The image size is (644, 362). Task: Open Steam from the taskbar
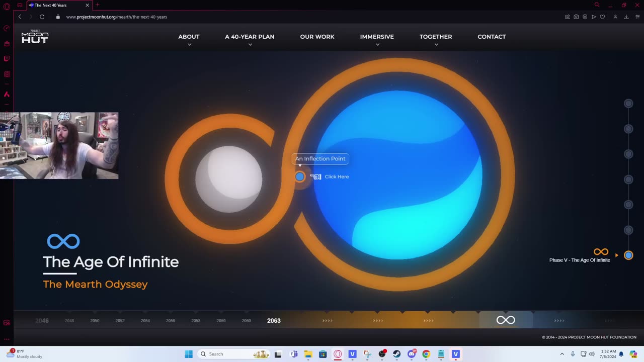point(396,354)
